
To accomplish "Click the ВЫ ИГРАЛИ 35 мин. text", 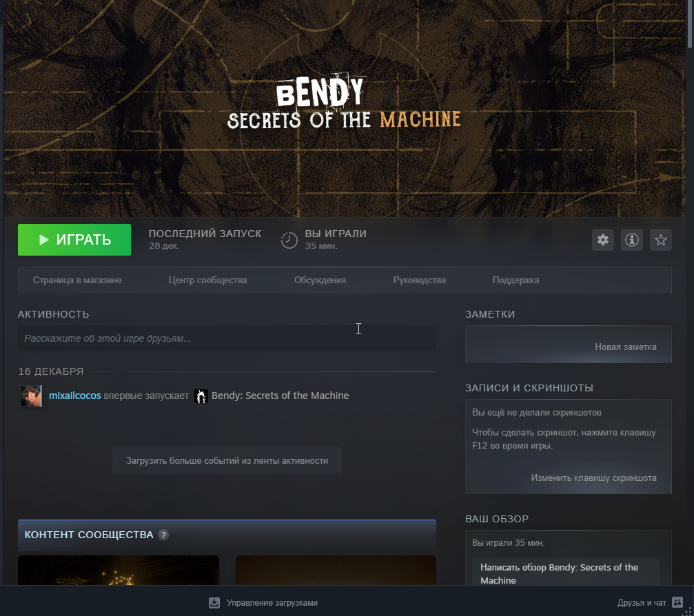I will pyautogui.click(x=336, y=239).
